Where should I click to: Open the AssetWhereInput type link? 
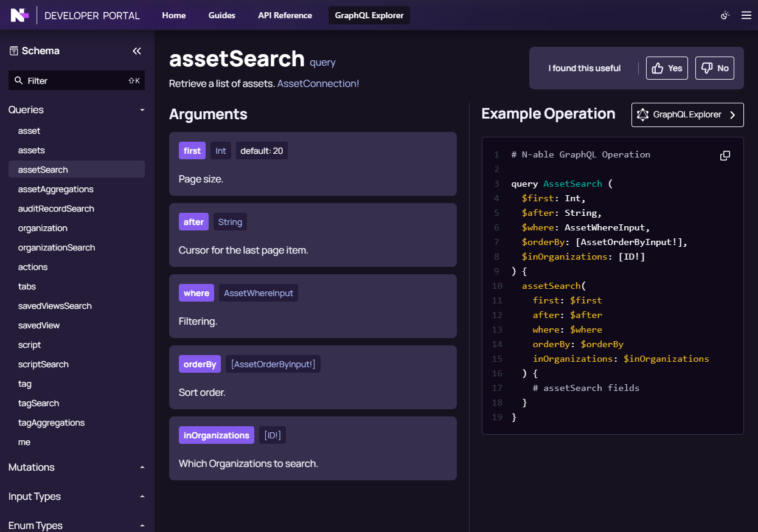[259, 293]
